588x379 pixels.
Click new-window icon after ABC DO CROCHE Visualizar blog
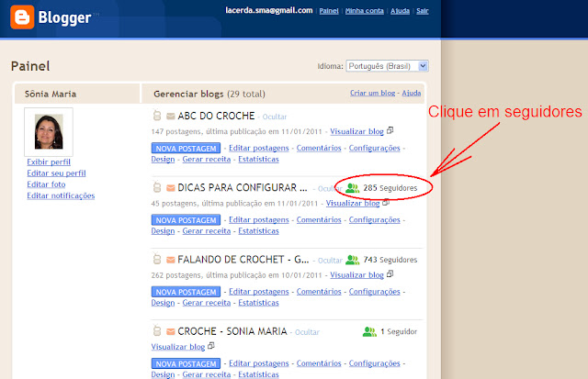coord(390,130)
